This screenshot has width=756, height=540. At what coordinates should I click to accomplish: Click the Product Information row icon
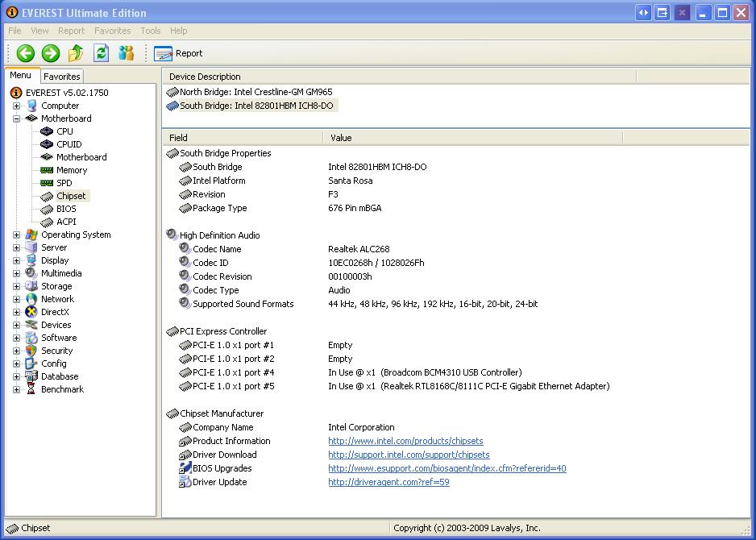tap(185, 441)
